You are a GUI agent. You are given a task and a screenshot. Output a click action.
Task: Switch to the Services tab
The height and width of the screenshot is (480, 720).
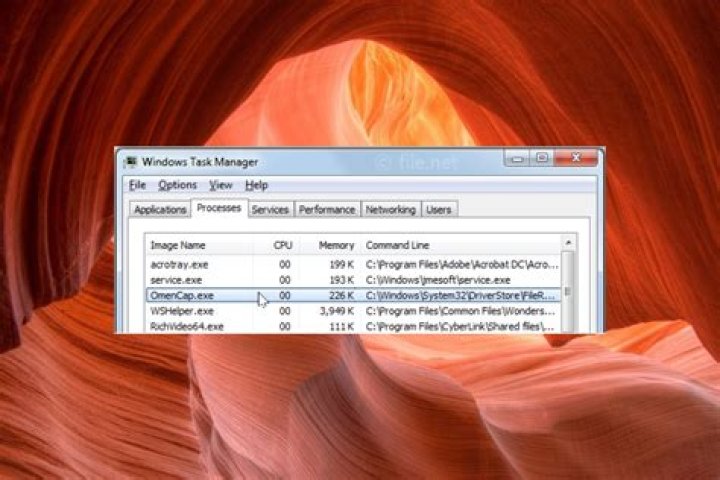(x=270, y=210)
